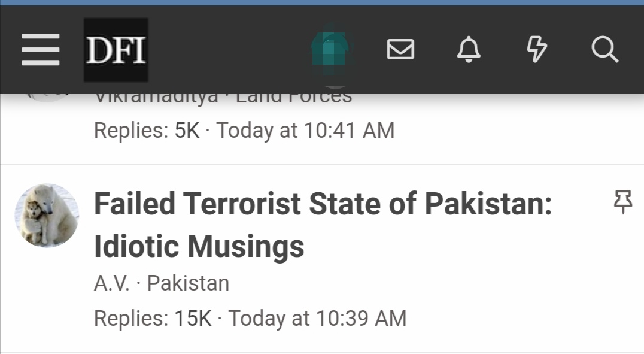Image resolution: width=644 pixels, height=354 pixels.
Task: Click the Replies: 5K count text
Action: click(x=147, y=131)
